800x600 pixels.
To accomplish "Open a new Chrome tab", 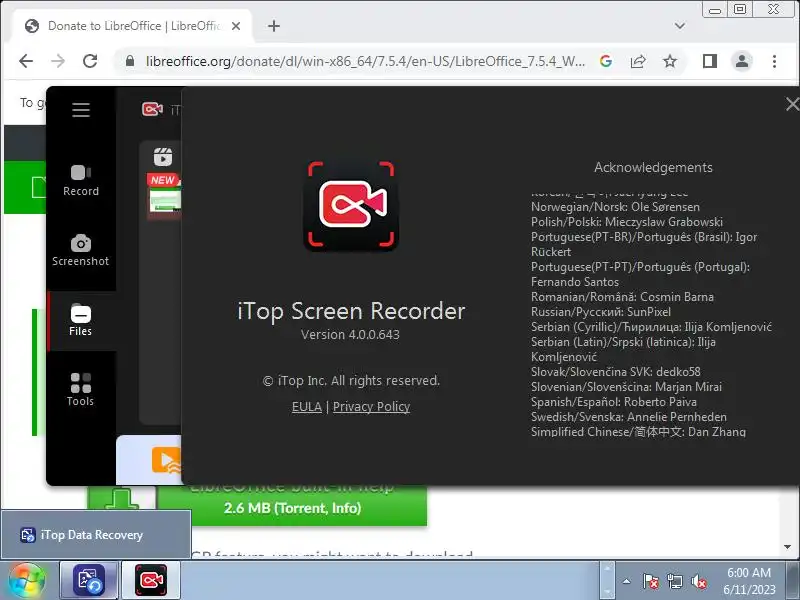I will pos(274,26).
